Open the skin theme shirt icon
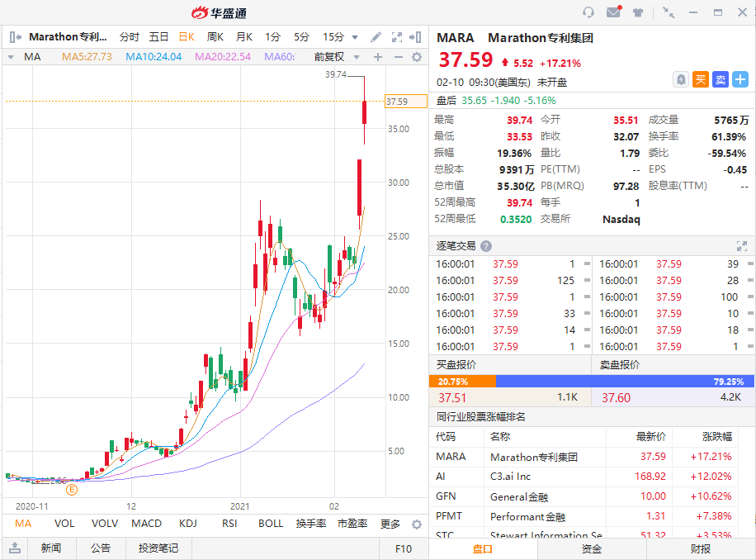Screen dimensions: 756x560 pos(638,12)
